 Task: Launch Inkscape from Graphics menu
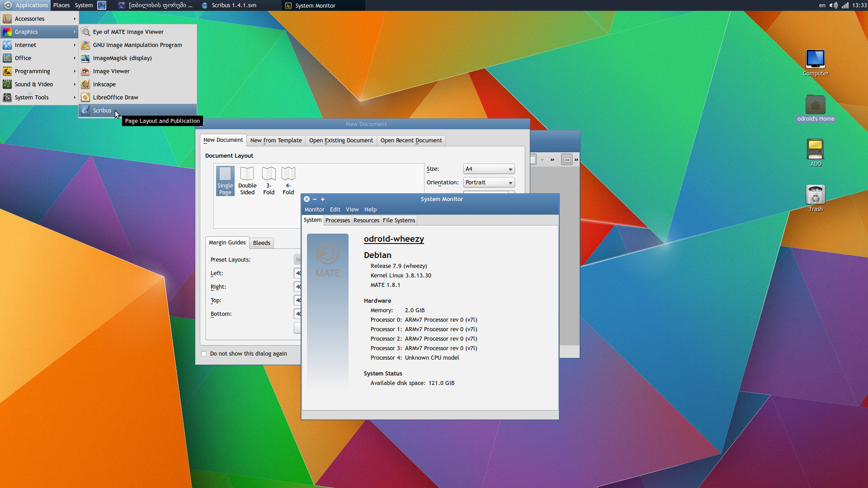104,84
